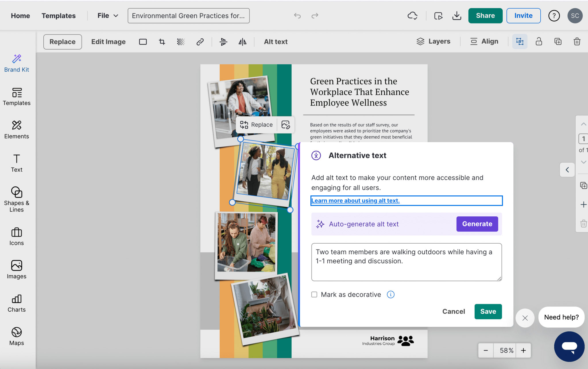Click inside the alt text description field
This screenshot has width=588, height=369.
point(406,262)
